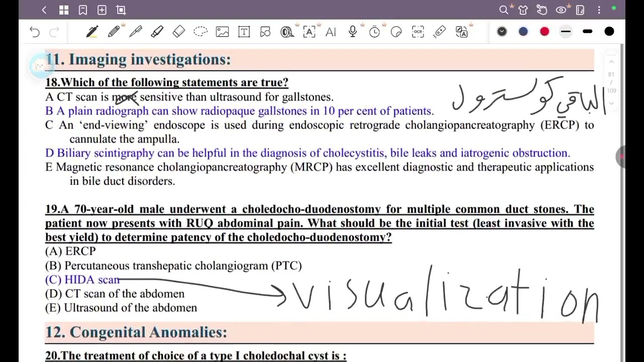Activate the OCR tool
The height and width of the screenshot is (362, 644).
(x=418, y=32)
